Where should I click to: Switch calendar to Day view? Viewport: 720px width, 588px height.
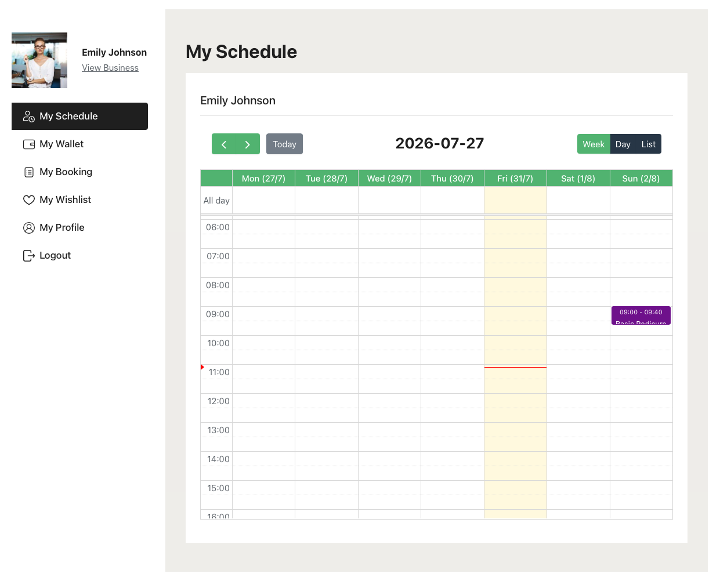(x=623, y=144)
